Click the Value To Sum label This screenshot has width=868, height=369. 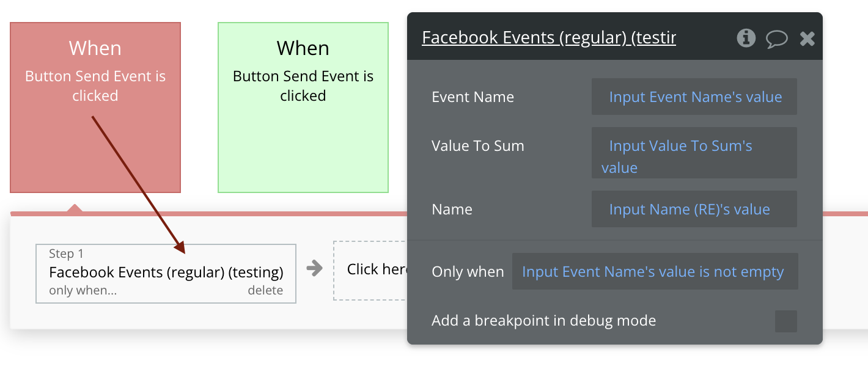[x=477, y=145]
